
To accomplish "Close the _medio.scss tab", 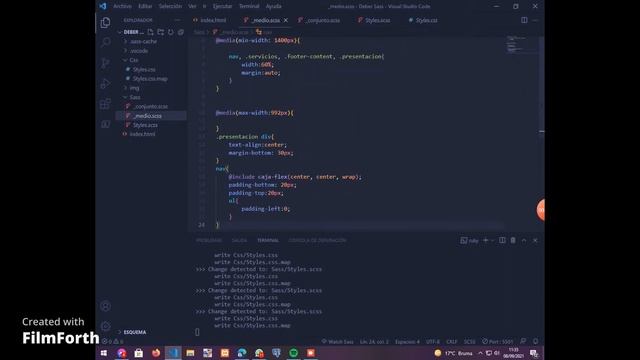I will point(286,20).
